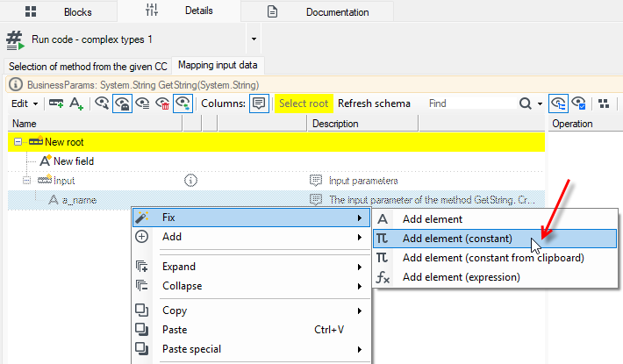Click the Find magnifier search icon
Image resolution: width=623 pixels, height=364 pixels.
click(x=526, y=103)
